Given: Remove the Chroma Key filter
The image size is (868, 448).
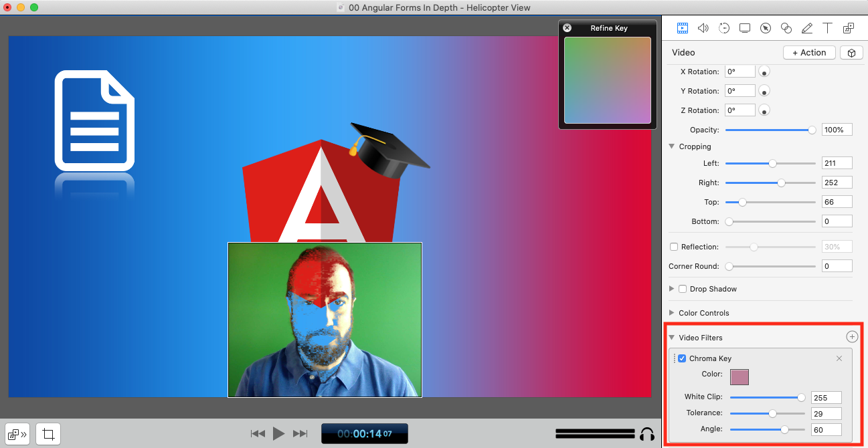Looking at the screenshot, I should tap(839, 358).
